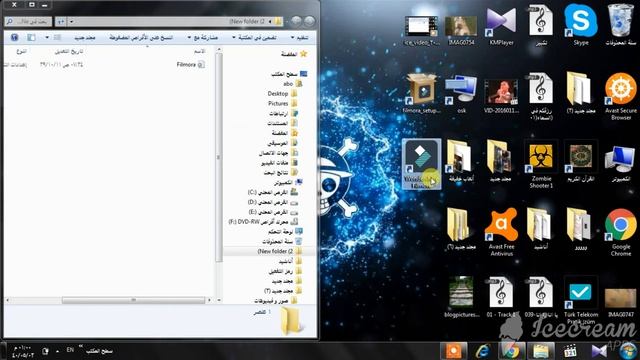Select the Avast Secure Browser shortcut
Screen dimensions: 640x360
pyautogui.click(x=620, y=96)
